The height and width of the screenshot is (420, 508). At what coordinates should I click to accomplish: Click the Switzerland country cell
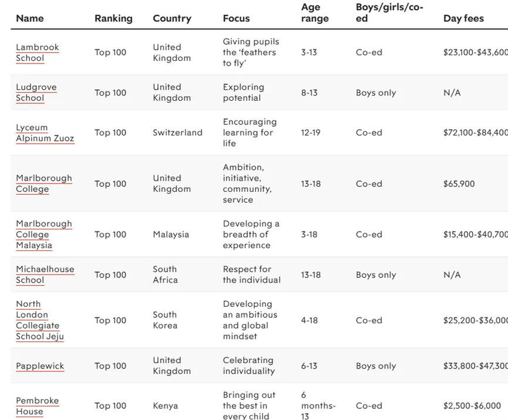click(x=177, y=133)
